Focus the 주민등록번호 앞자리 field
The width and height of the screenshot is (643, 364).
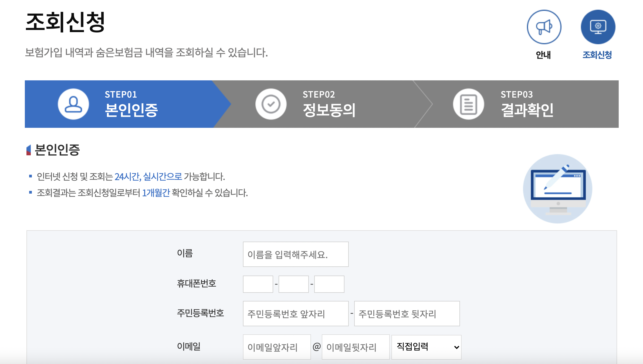coord(296,314)
